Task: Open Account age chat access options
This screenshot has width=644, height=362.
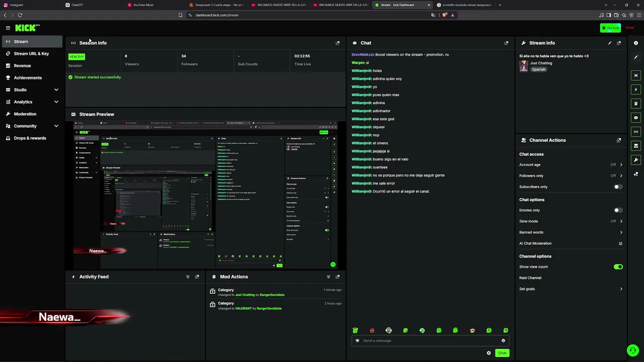Action: click(x=571, y=165)
